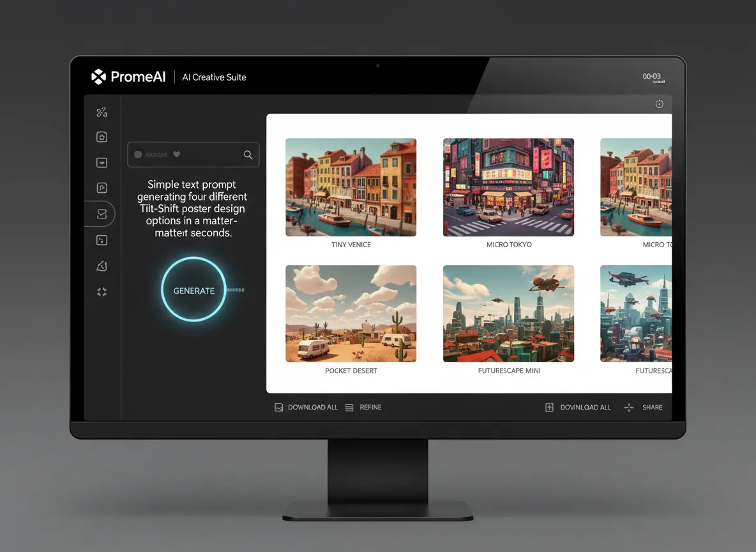Click the PromeAI logo in the header
This screenshot has width=756, height=552.
pos(129,77)
